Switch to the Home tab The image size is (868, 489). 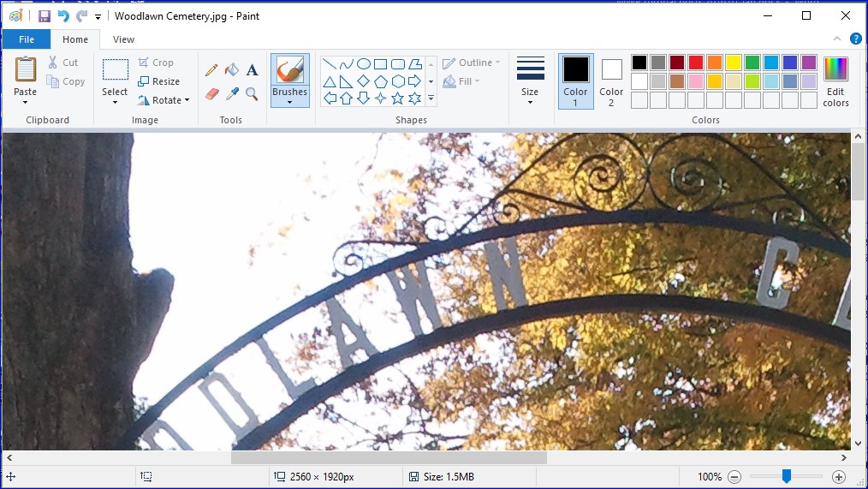pos(75,39)
